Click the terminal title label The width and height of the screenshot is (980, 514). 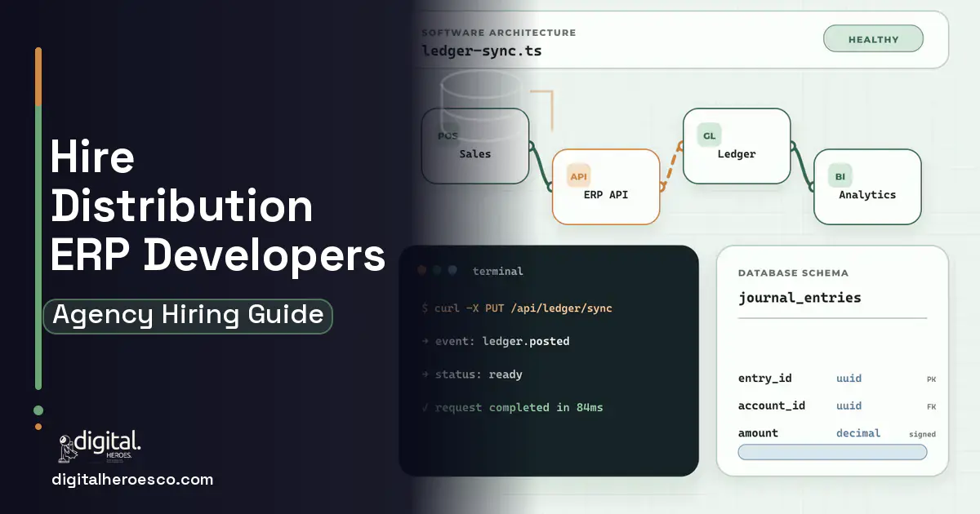pos(497,271)
